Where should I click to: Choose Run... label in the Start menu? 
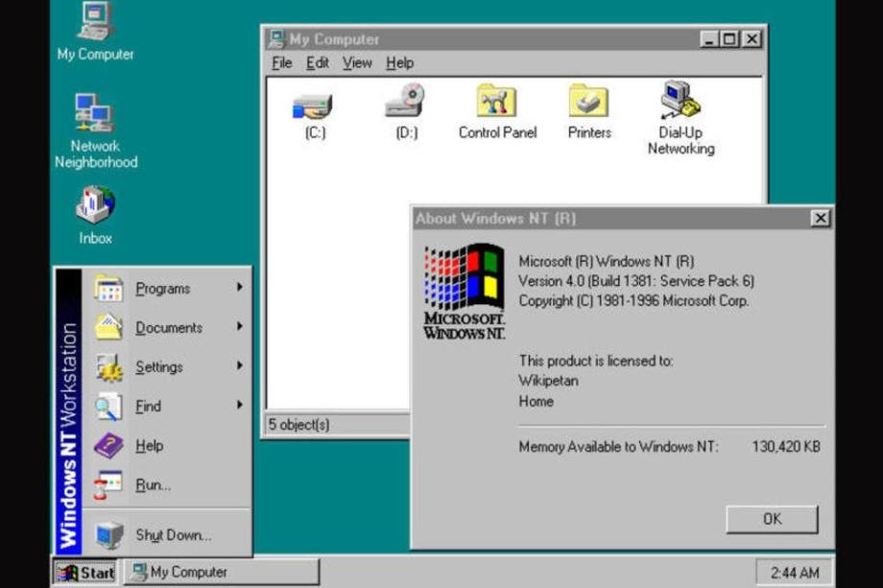(x=153, y=485)
